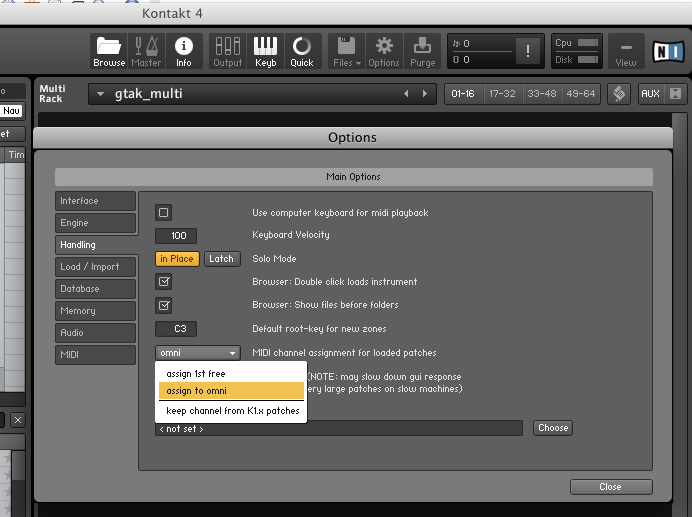692x517 pixels.
Task: Uncheck double click loads instrument
Action: (x=164, y=282)
